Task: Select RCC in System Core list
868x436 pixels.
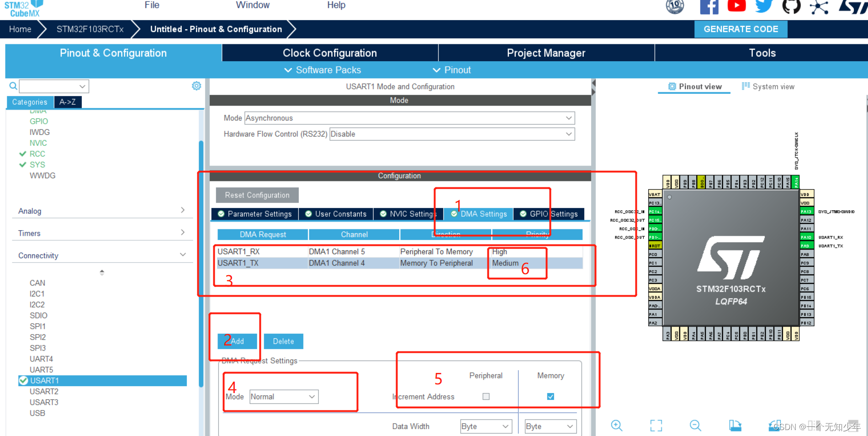Action: (37, 154)
